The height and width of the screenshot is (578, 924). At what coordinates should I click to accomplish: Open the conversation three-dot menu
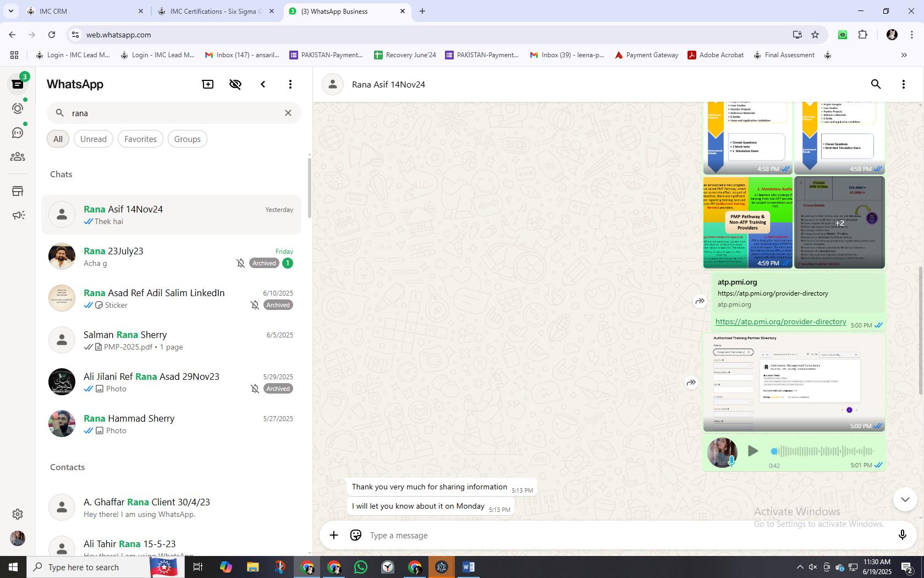[x=904, y=84]
